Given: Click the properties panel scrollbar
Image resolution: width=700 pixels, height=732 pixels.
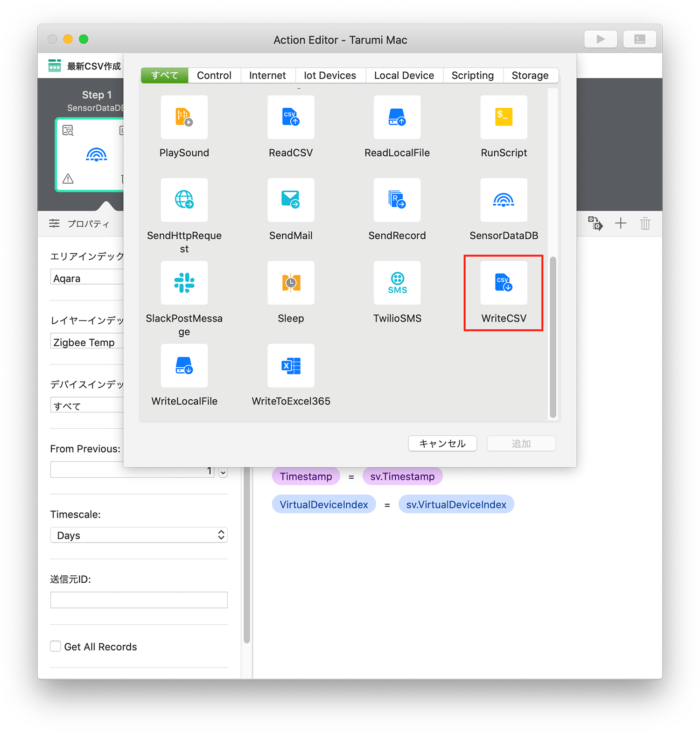Looking at the screenshot, I should click(246, 555).
